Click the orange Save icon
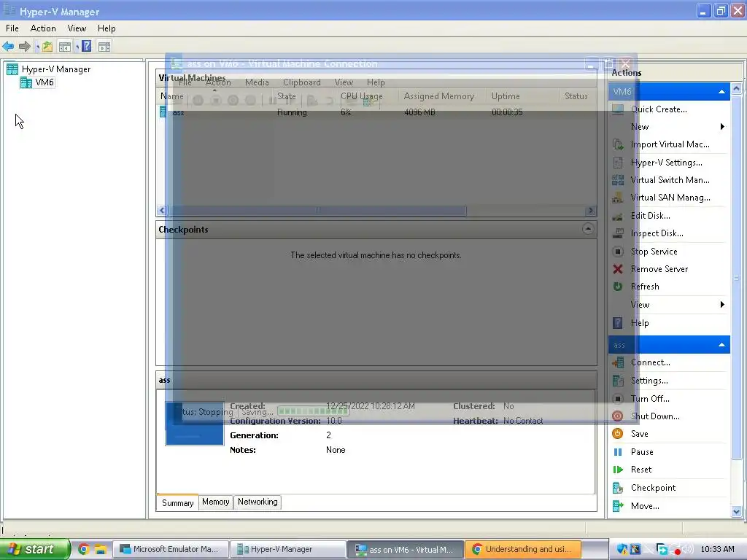The image size is (747, 560). point(618,434)
